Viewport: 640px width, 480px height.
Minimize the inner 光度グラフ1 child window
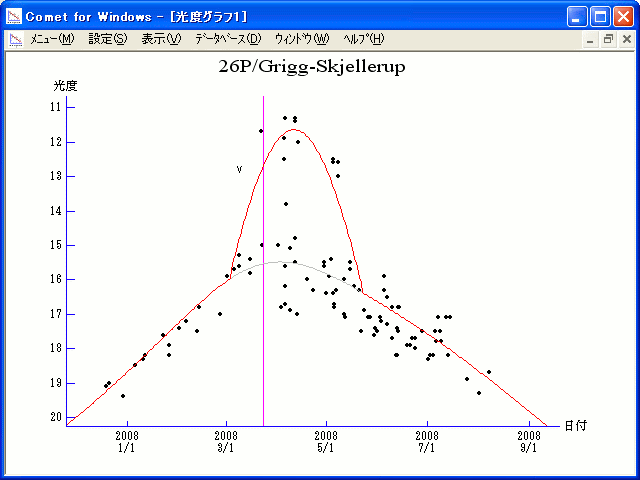click(590, 39)
